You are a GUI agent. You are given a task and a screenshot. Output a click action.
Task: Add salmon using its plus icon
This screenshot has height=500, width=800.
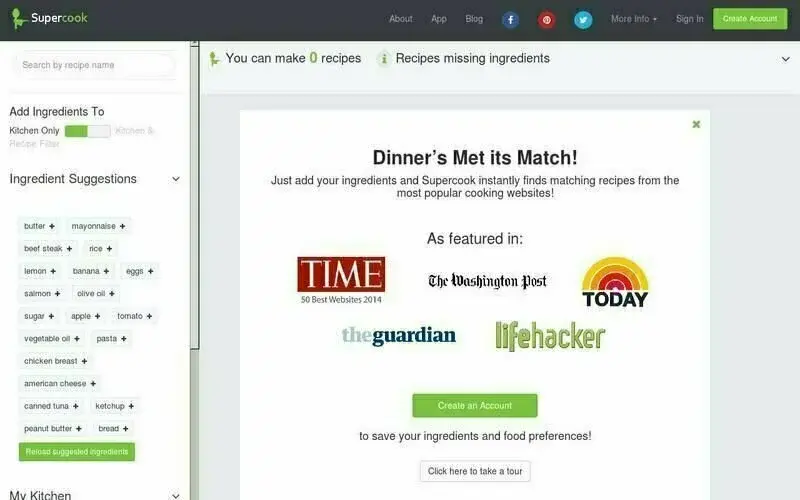coord(57,293)
